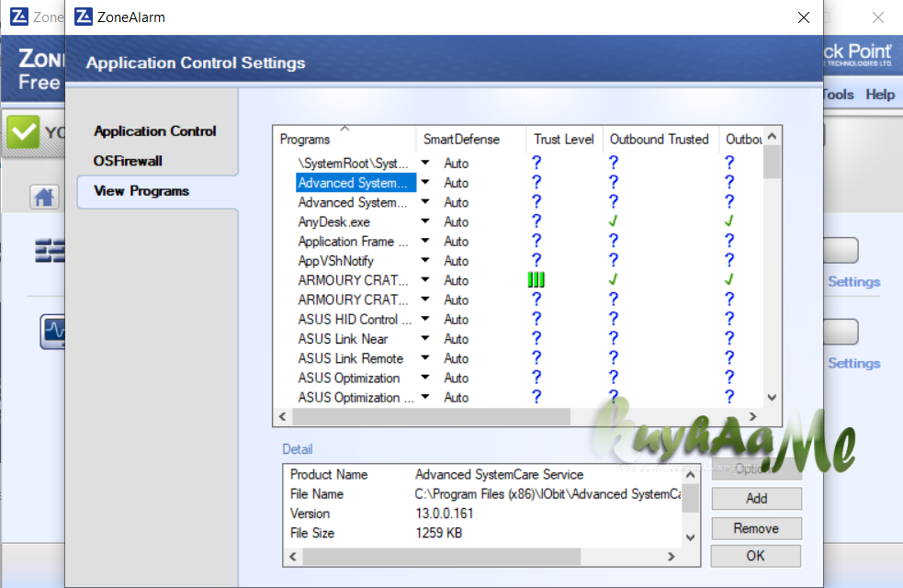The width and height of the screenshot is (903, 588).
Task: Confirm settings with the OK button
Action: pyautogui.click(x=756, y=556)
